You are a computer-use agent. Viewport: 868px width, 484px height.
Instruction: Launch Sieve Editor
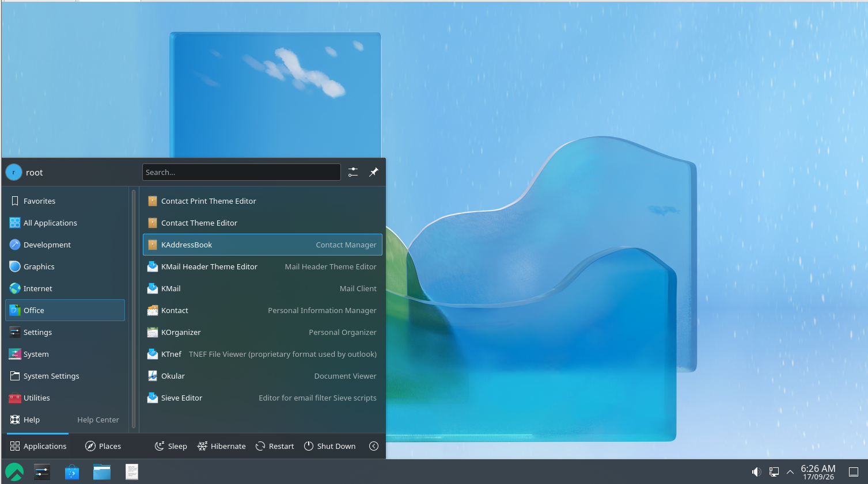coord(262,398)
